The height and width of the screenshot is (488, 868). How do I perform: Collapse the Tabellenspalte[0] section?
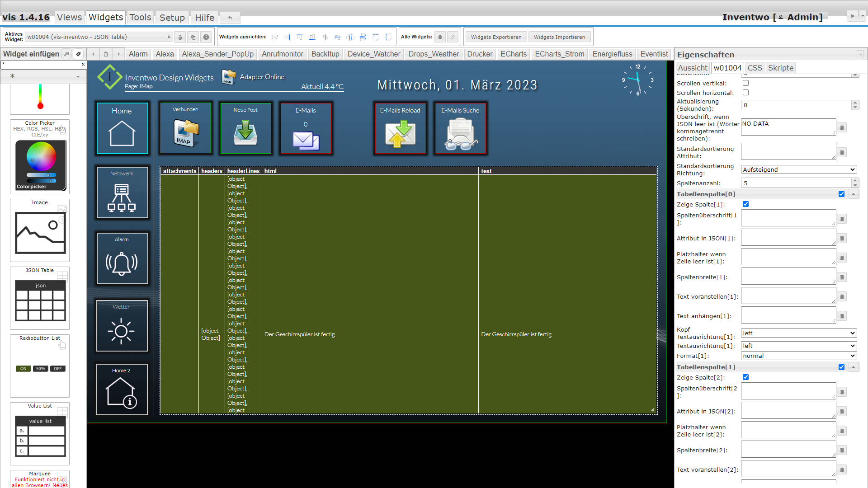(853, 194)
